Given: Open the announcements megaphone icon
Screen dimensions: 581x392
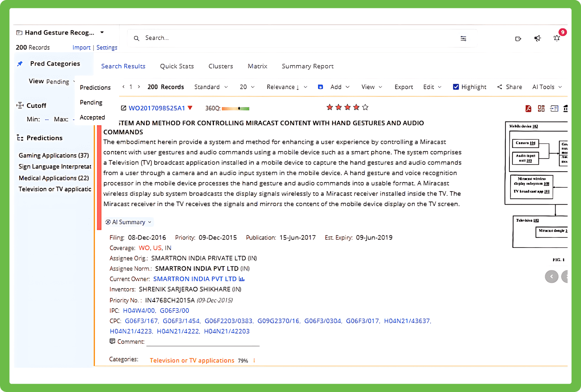Looking at the screenshot, I should (538, 38).
